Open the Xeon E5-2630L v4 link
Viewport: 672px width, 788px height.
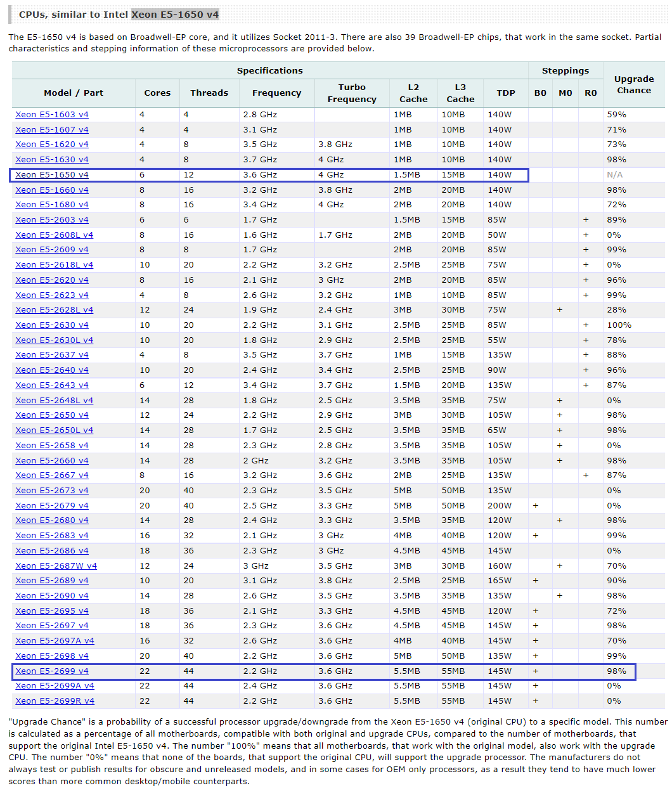(x=54, y=340)
